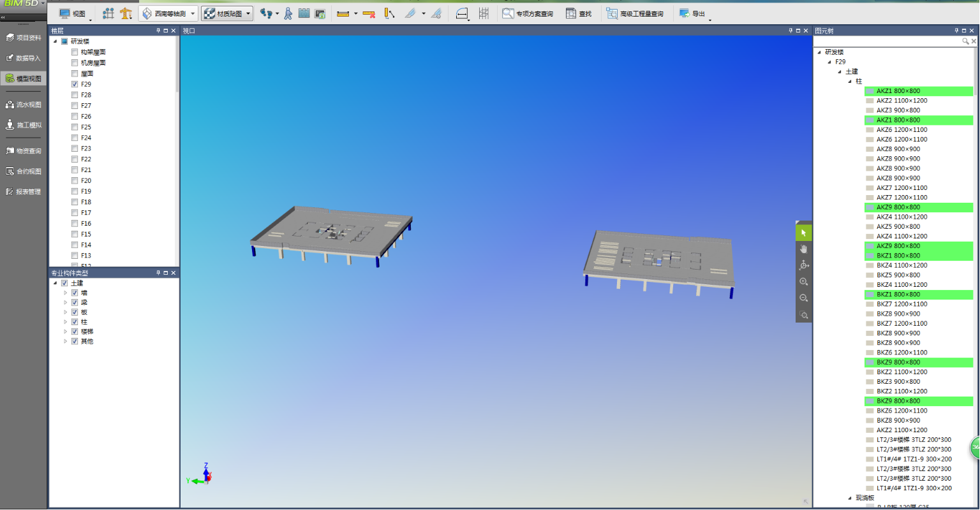Toggle the F29 floor checkbox
This screenshot has height=510, width=980.
75,84
